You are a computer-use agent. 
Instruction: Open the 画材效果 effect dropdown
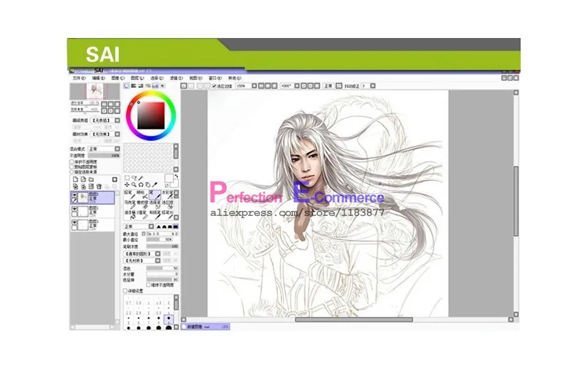pyautogui.click(x=105, y=134)
